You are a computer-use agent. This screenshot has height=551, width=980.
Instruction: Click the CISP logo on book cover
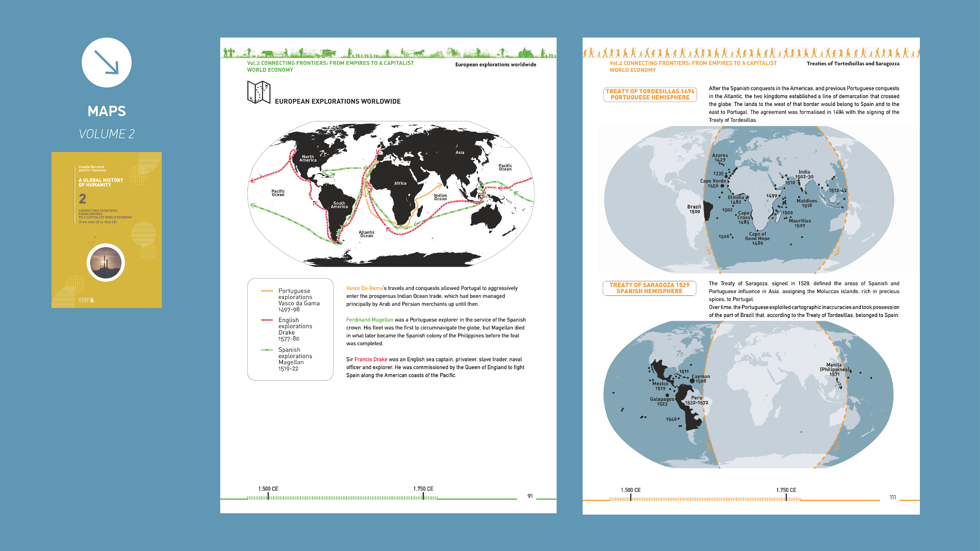pyautogui.click(x=86, y=300)
